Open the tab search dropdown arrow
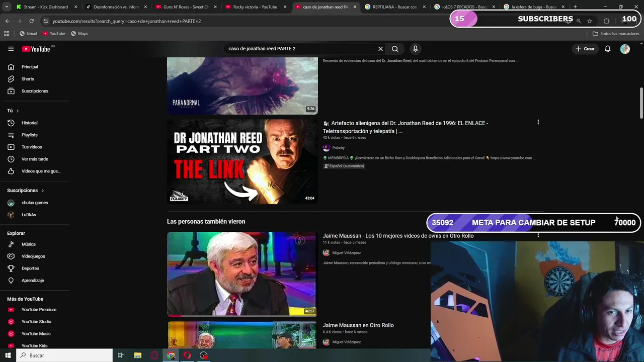 7,7
